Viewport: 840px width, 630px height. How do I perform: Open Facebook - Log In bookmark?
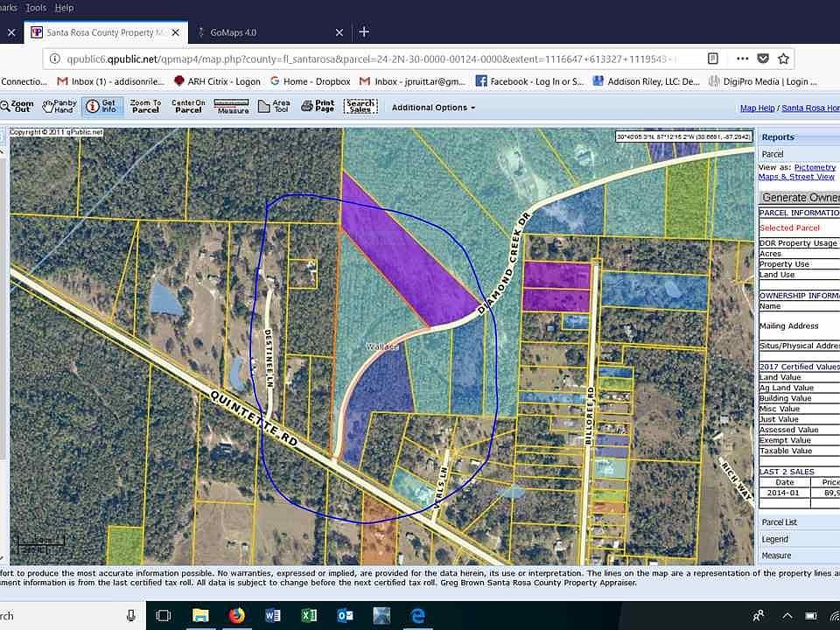(530, 81)
